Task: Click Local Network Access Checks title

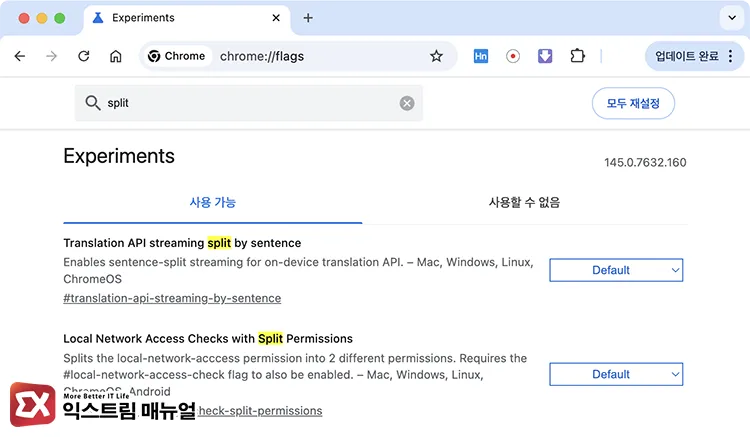Action: tap(208, 339)
